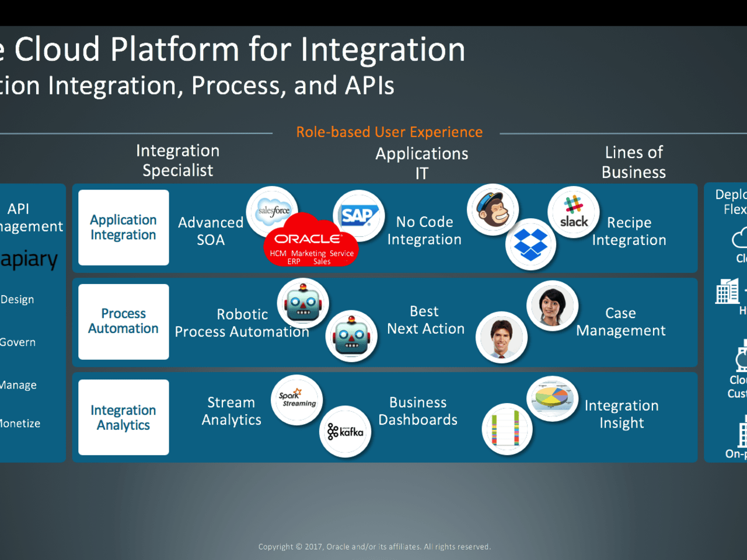
Task: Click the apiary logo text
Action: [x=29, y=259]
